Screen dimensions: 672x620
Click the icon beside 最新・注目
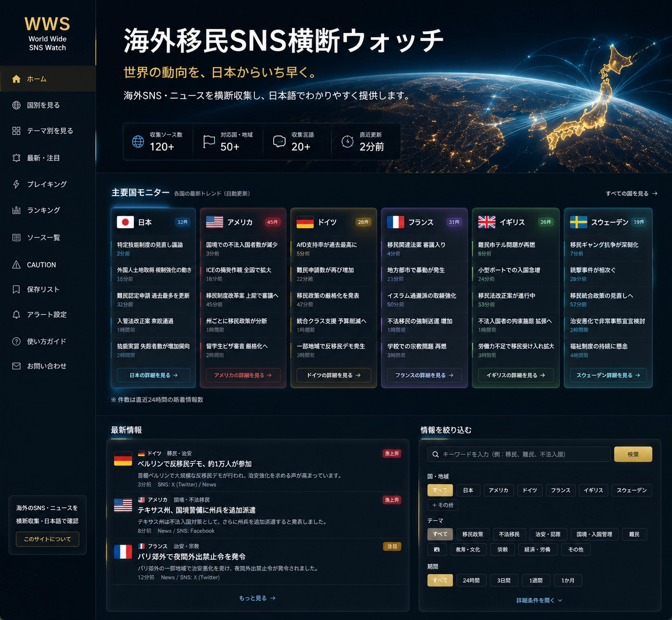(16, 158)
